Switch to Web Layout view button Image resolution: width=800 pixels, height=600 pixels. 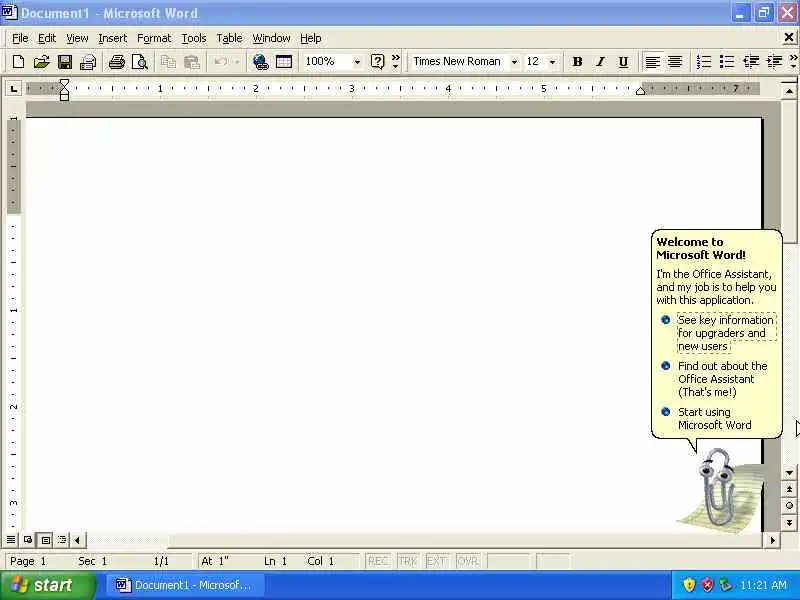28,539
